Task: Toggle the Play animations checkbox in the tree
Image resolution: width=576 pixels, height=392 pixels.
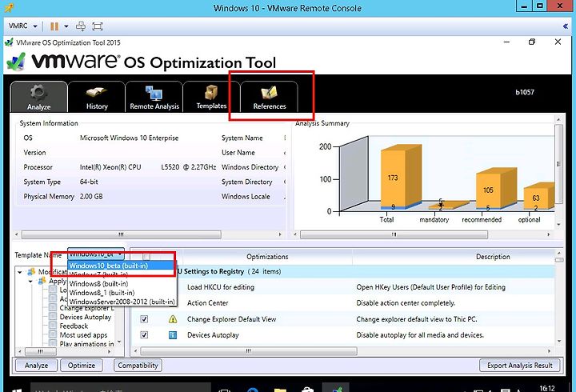Action: [x=54, y=343]
